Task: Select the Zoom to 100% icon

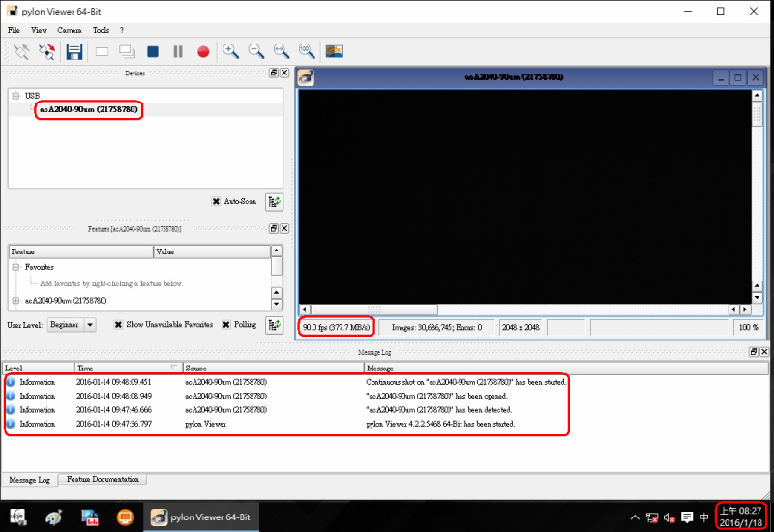Action: point(306,51)
